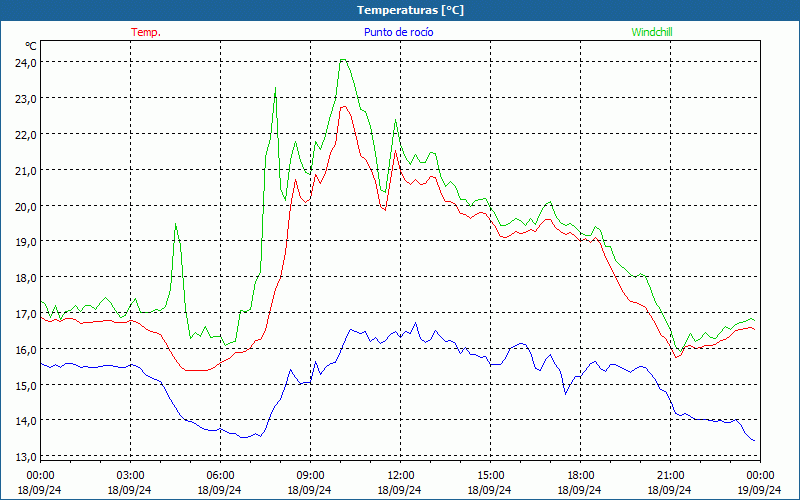Click the 20,0 y-axis value
Image resolution: width=800 pixels, height=500 pixels.
tap(26, 207)
